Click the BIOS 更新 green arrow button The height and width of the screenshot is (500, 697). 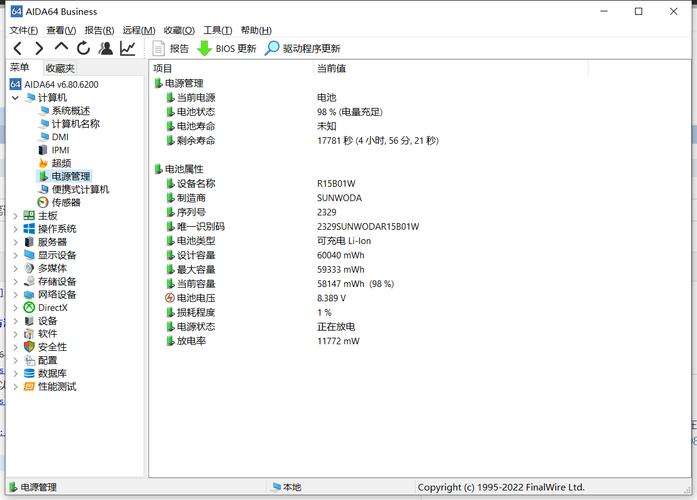coord(227,48)
